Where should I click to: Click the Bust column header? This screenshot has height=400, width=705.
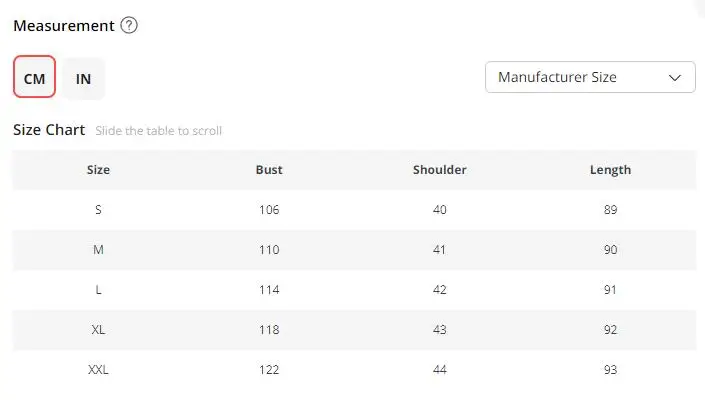point(269,170)
